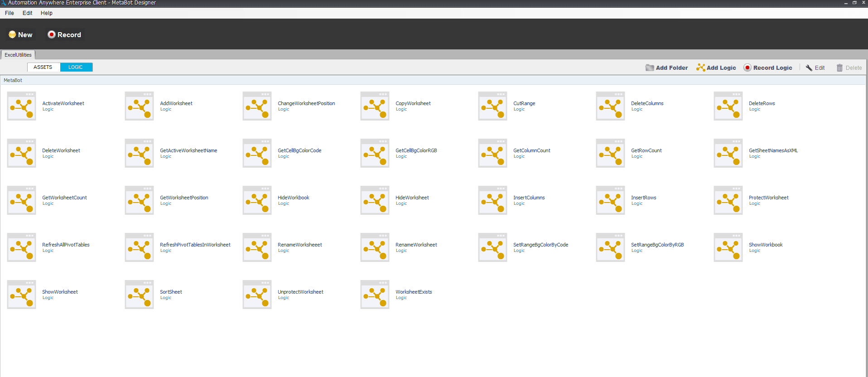
Task: Click the GetRowCount logic icon
Action: point(611,153)
